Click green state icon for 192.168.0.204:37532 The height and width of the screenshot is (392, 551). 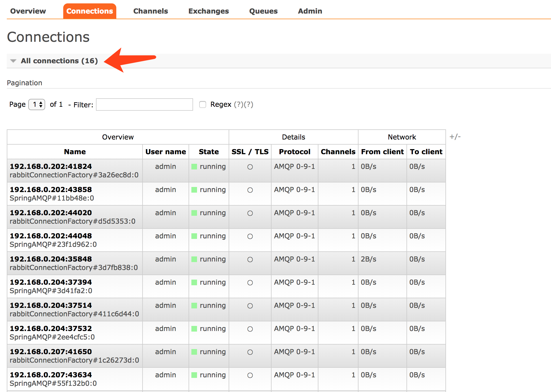pos(194,329)
